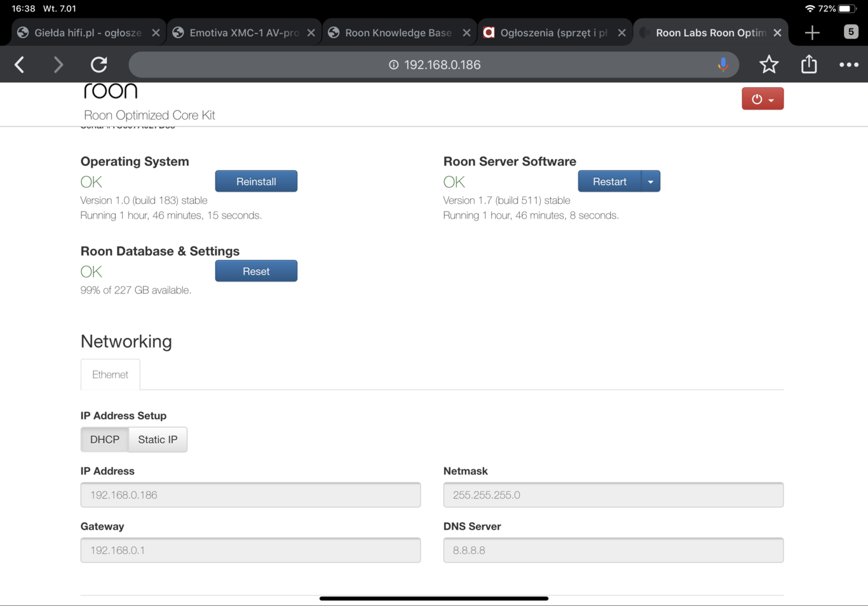Click the DNS Server field 8.8.8.8
The width and height of the screenshot is (868, 606).
click(613, 550)
